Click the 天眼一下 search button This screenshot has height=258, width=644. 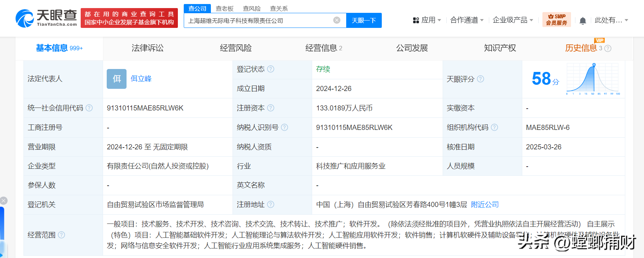pyautogui.click(x=364, y=20)
